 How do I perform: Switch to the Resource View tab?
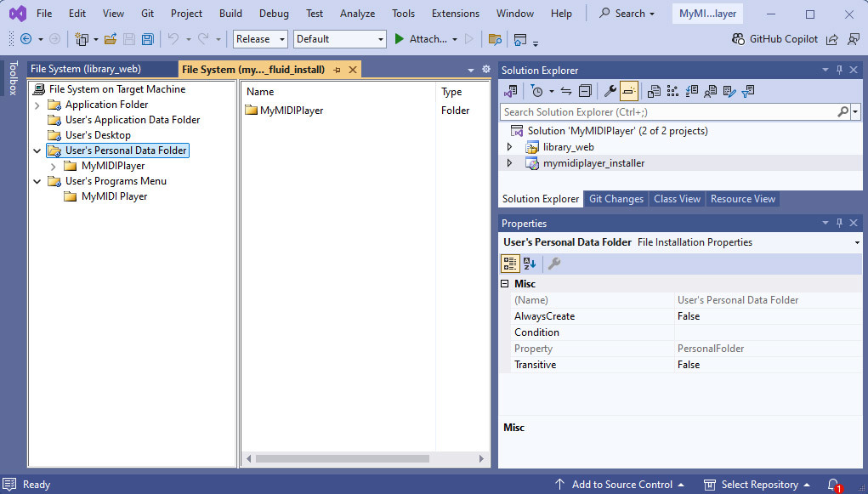(743, 199)
